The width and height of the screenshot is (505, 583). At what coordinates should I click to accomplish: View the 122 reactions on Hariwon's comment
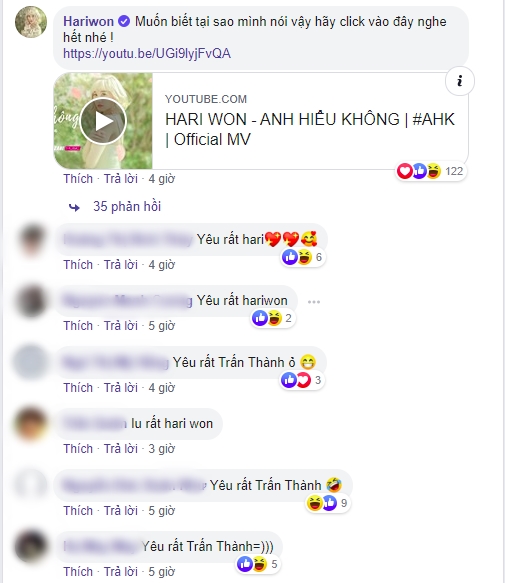coord(430,171)
